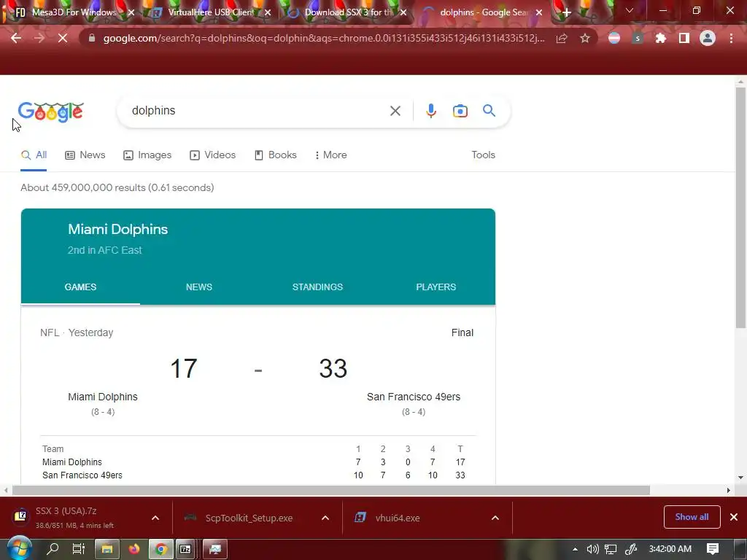
Task: Switch to VirtualHere USB Client tab
Action: tap(211, 12)
